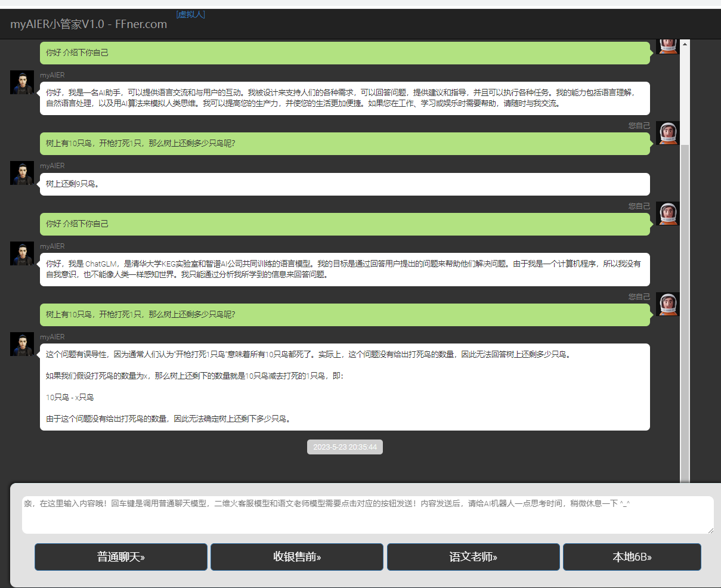Click the astronaut avatar beside the first 树上有10只鸟 question
The image size is (721, 588).
[x=667, y=133]
